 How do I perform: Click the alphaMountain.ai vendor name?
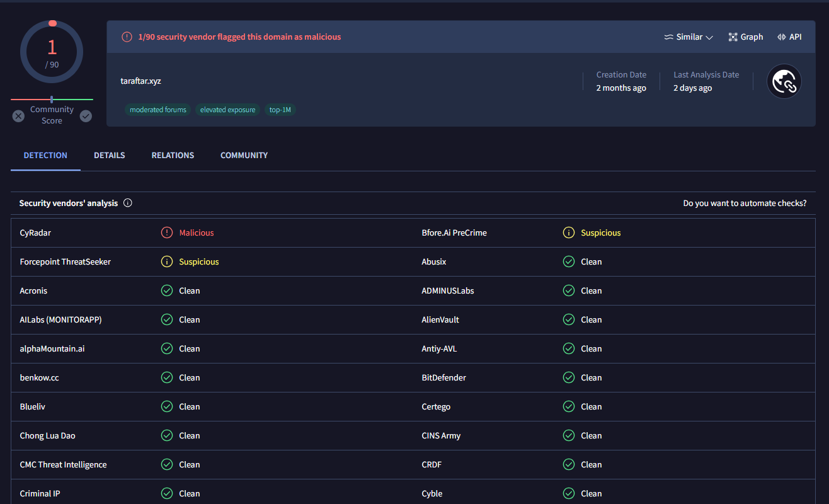tap(52, 348)
